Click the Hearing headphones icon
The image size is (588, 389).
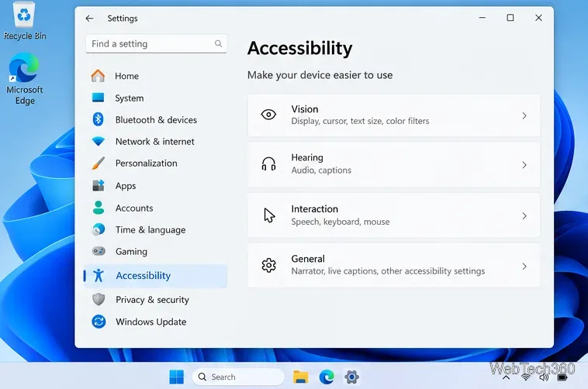click(268, 164)
